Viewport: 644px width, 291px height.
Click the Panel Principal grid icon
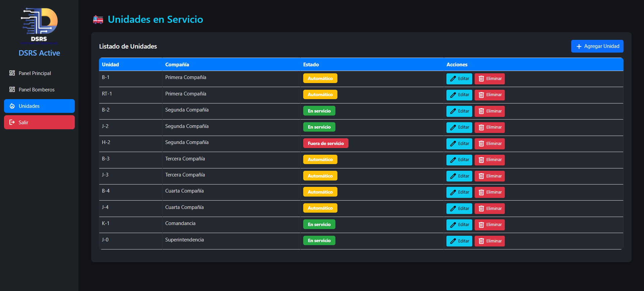click(12, 73)
